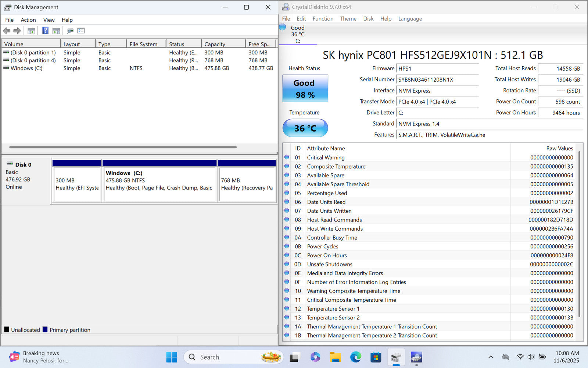
Task: Toggle the Show/Hide Action Pane icon
Action: pos(56,31)
